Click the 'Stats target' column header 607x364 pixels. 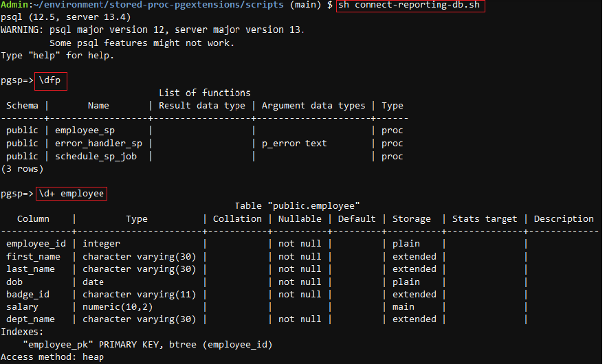click(x=485, y=219)
